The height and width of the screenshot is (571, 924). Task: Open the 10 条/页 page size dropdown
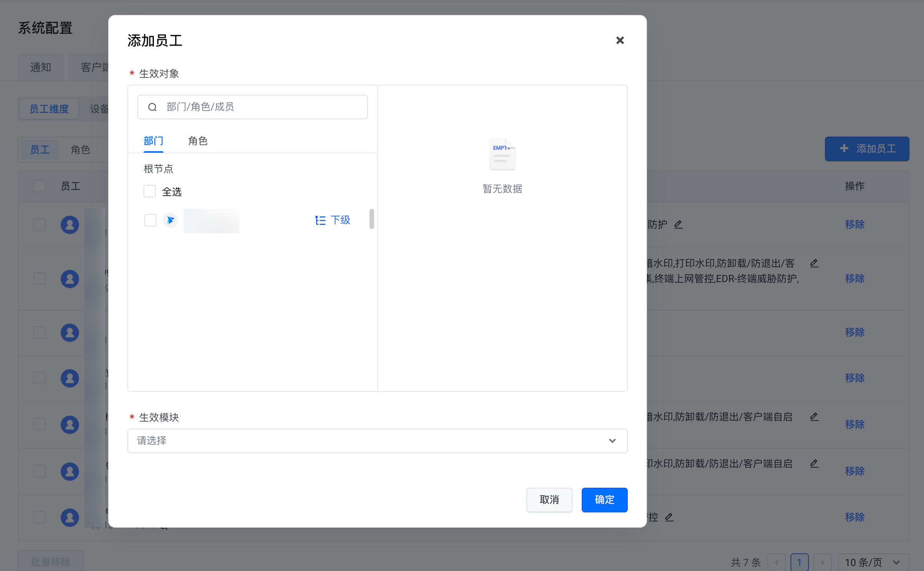[x=873, y=562]
